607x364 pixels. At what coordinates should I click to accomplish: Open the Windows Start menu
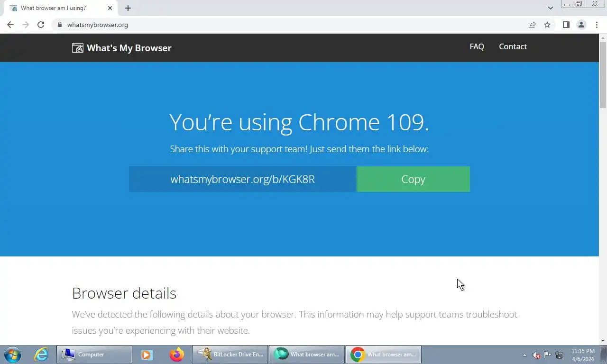tap(12, 355)
